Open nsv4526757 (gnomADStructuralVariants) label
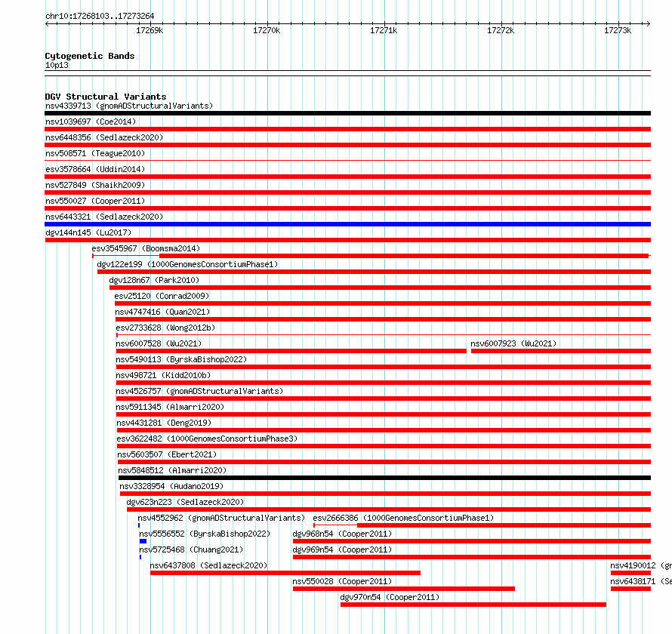Viewport: 672px width, 634px height. click(199, 391)
